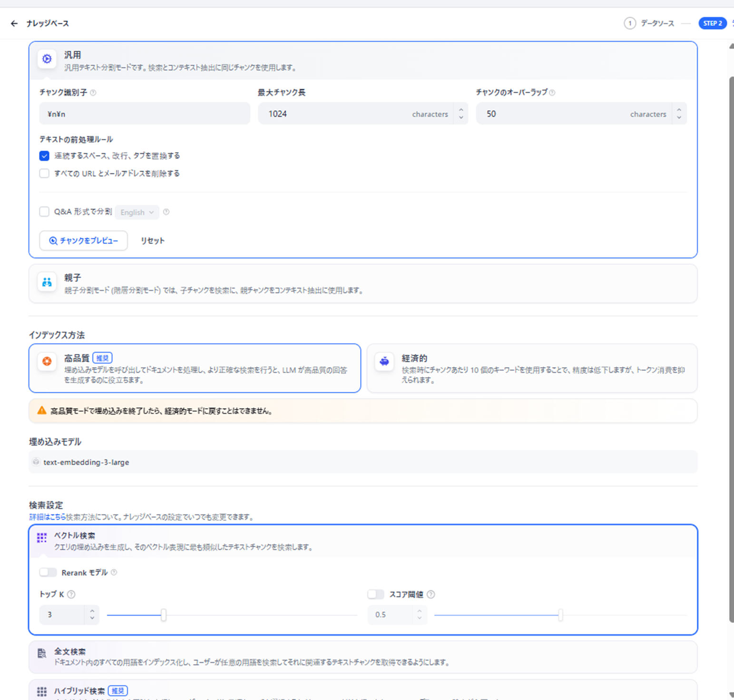The image size is (734, 700).
Task: Turn on the スコア閾値 switch
Action: [x=376, y=594]
